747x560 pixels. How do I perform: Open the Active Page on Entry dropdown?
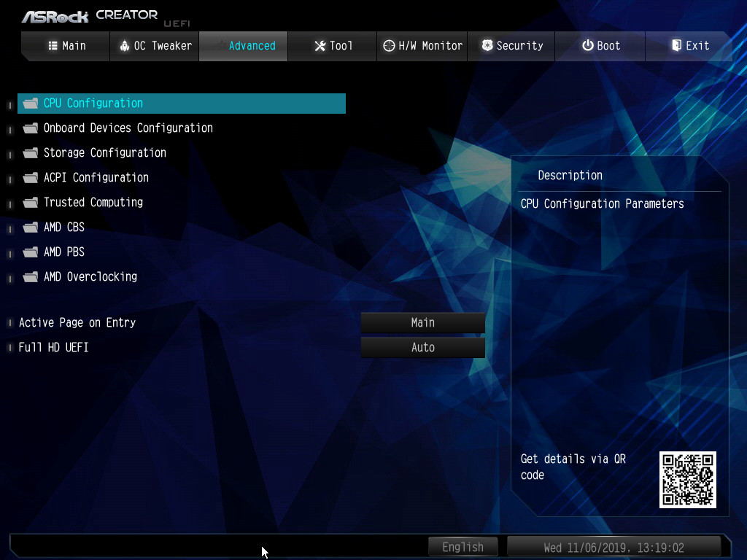tap(423, 323)
